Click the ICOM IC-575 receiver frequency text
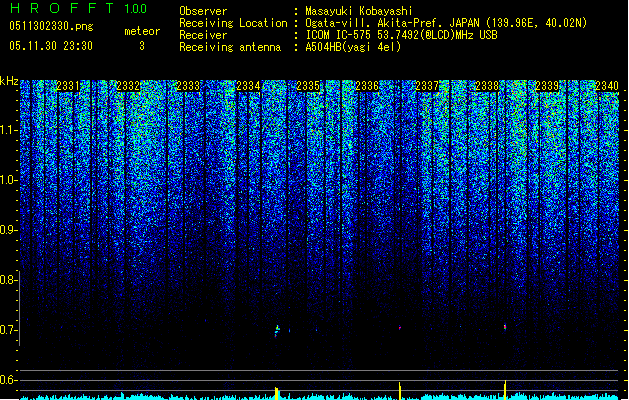This screenshot has width=629, height=400. point(402,35)
